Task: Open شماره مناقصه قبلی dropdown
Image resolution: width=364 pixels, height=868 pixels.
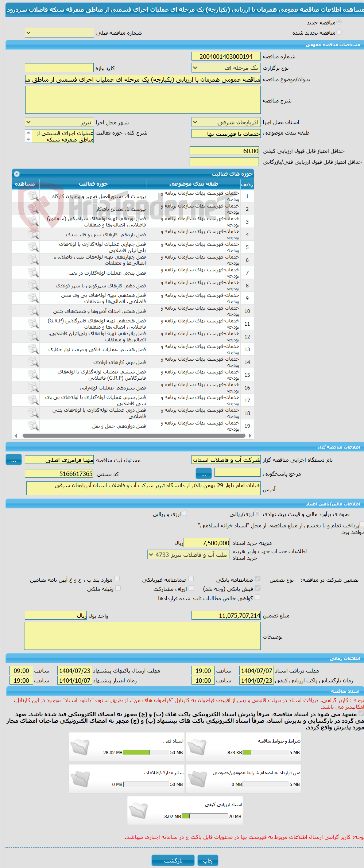Action: click(59, 33)
